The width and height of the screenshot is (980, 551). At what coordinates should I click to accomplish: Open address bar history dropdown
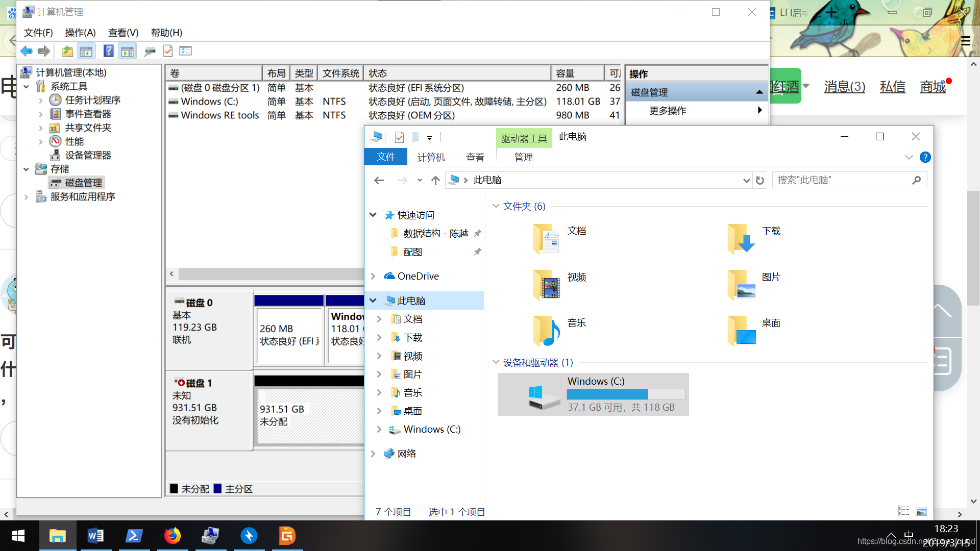click(746, 180)
